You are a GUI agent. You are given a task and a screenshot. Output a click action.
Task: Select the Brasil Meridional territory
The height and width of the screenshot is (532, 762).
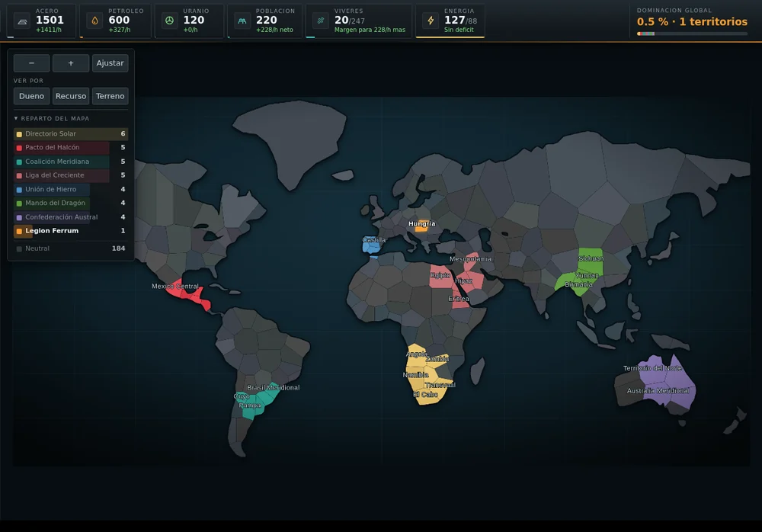[x=273, y=388]
